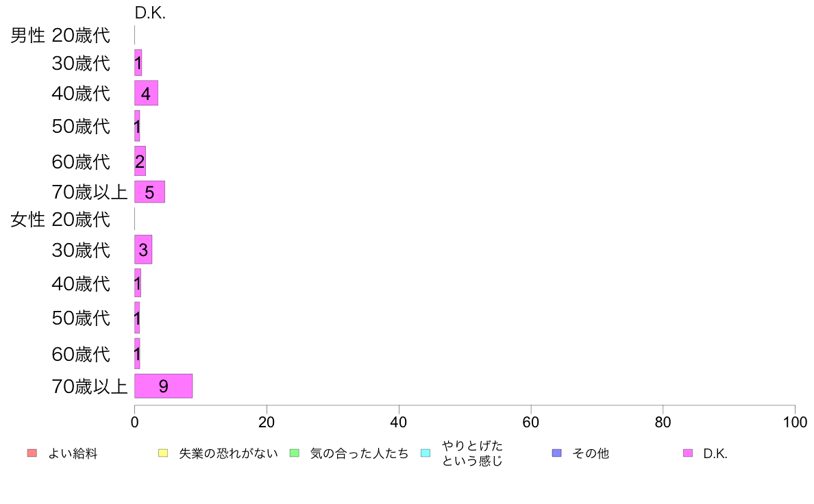Click the cyan やりとげたという感じ legend swatch
814x504 pixels.
click(x=425, y=453)
